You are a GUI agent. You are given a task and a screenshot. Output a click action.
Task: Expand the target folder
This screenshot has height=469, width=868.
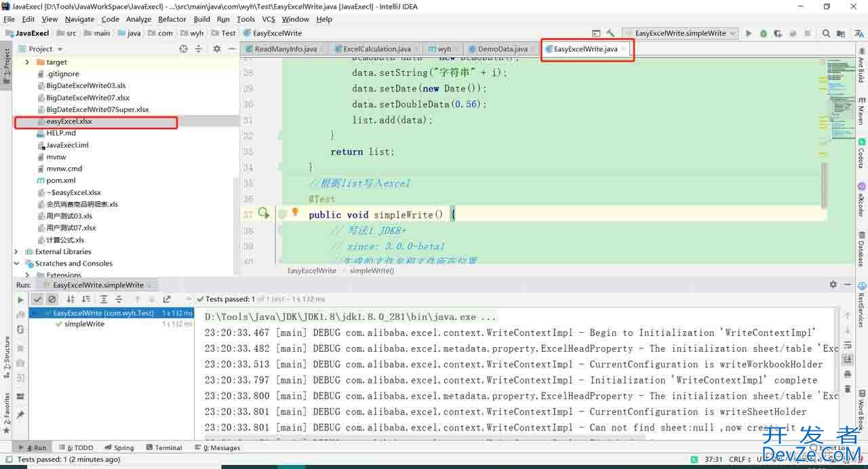(27, 62)
